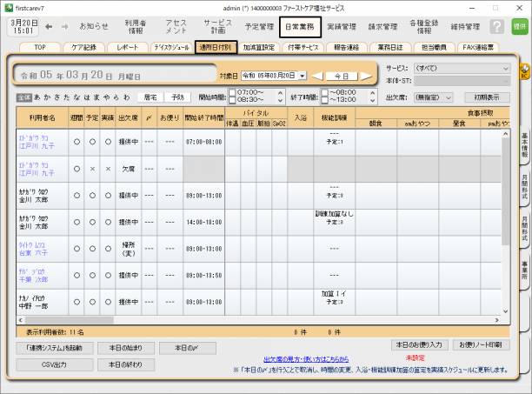Image resolution: width=532 pixels, height=394 pixels.
Task: Click the forward arrow navigation icon
Action: click(x=63, y=26)
